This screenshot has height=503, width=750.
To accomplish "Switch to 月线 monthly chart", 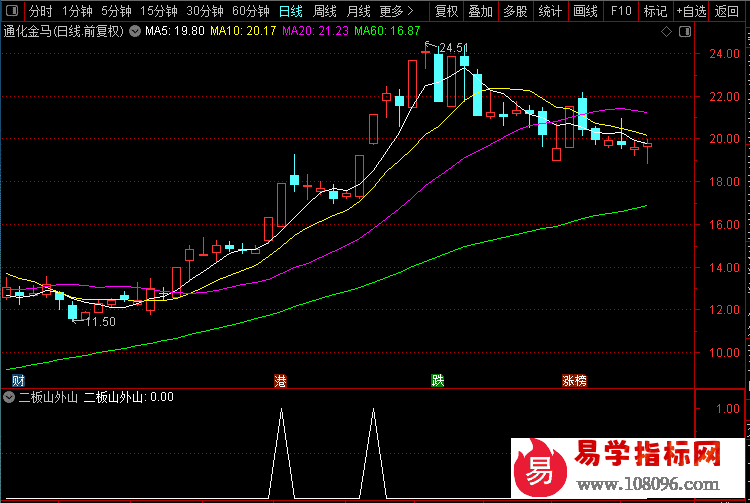I will [x=358, y=11].
